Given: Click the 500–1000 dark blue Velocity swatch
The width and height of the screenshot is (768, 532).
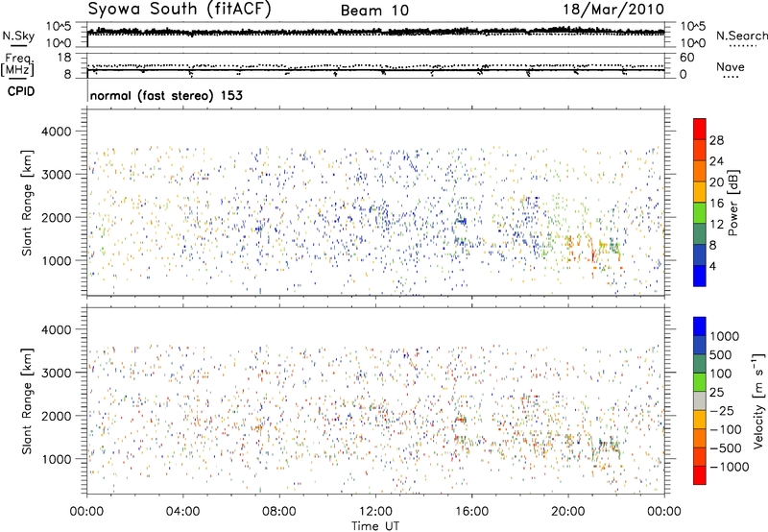Looking at the screenshot, I should (700, 345).
